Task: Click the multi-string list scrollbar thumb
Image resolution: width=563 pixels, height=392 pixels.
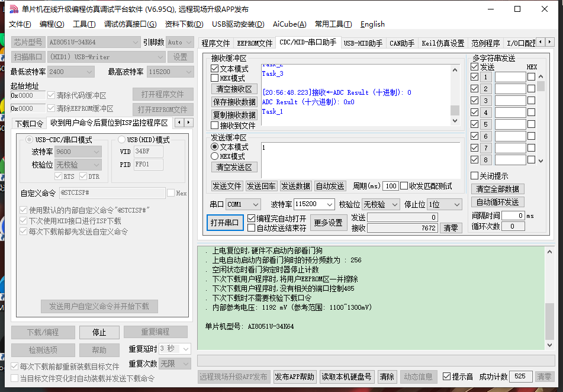Action: click(x=541, y=86)
